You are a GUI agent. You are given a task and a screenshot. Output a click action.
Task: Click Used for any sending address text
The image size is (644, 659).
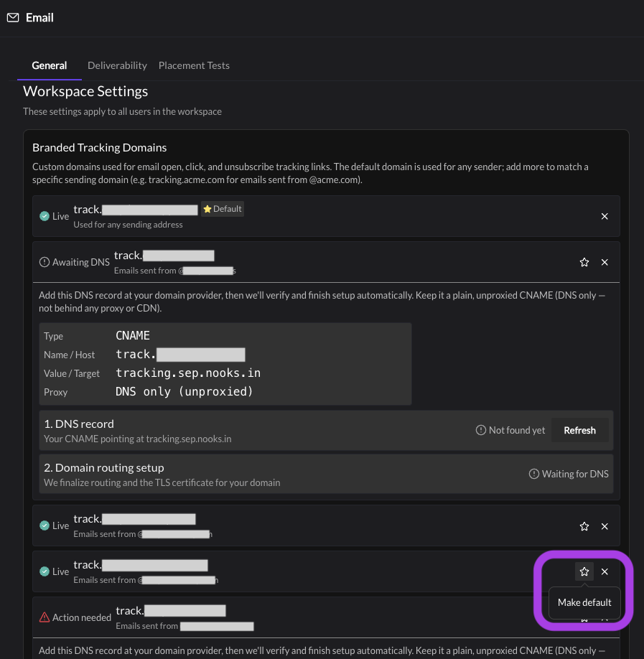[x=129, y=225]
